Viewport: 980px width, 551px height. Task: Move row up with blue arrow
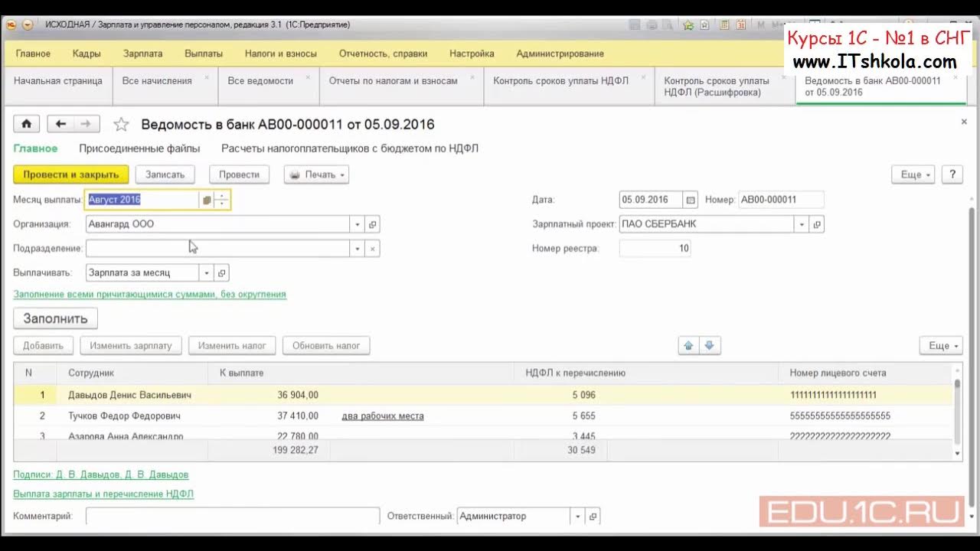(x=688, y=346)
